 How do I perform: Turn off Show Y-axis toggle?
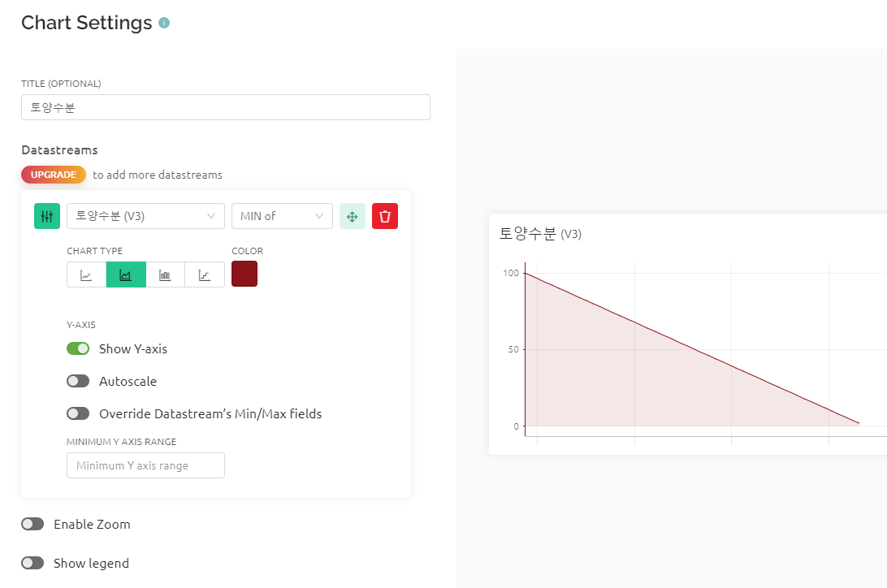click(x=78, y=348)
